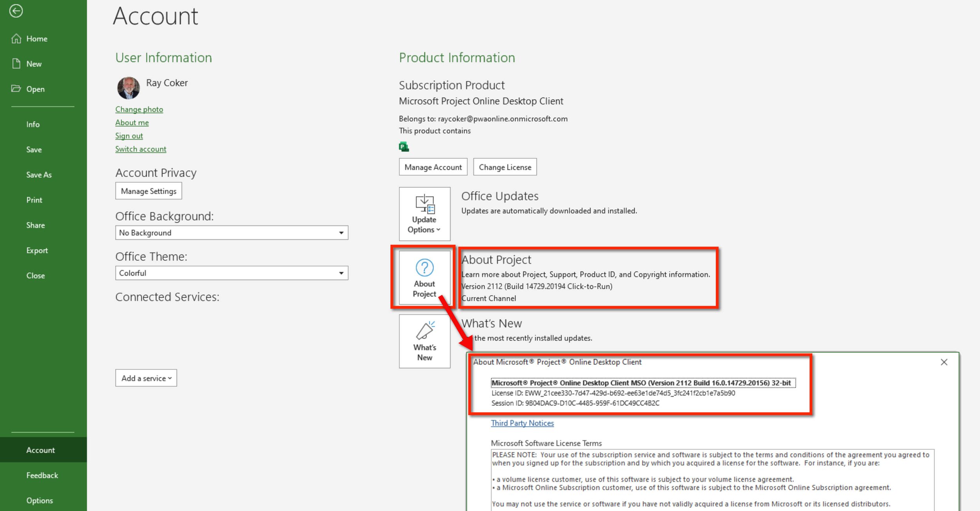The width and height of the screenshot is (980, 511).
Task: Click the Switch account link
Action: click(141, 149)
